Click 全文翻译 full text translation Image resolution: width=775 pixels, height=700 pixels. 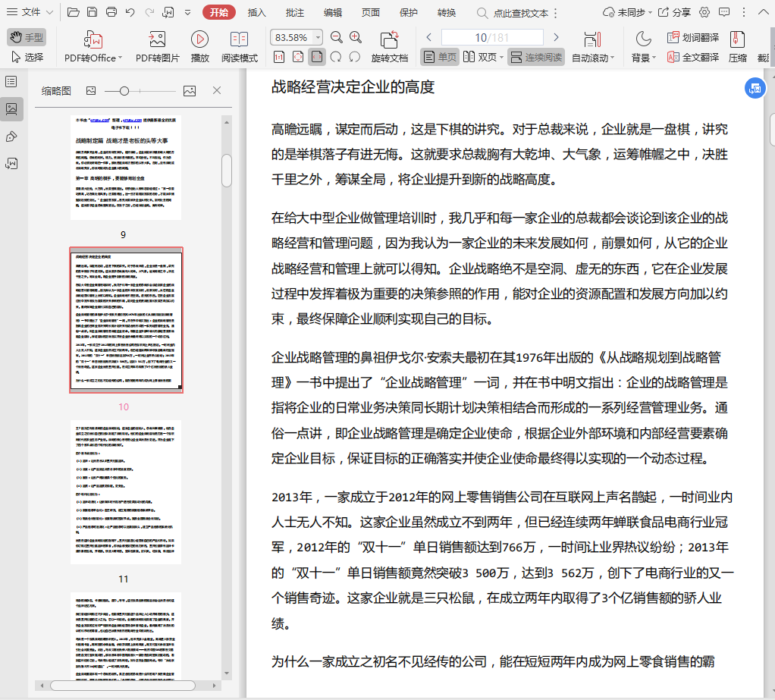(x=693, y=58)
